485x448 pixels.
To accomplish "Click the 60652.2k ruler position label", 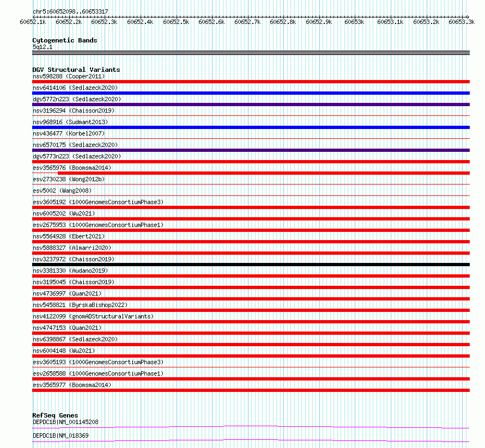I will tap(69, 22).
